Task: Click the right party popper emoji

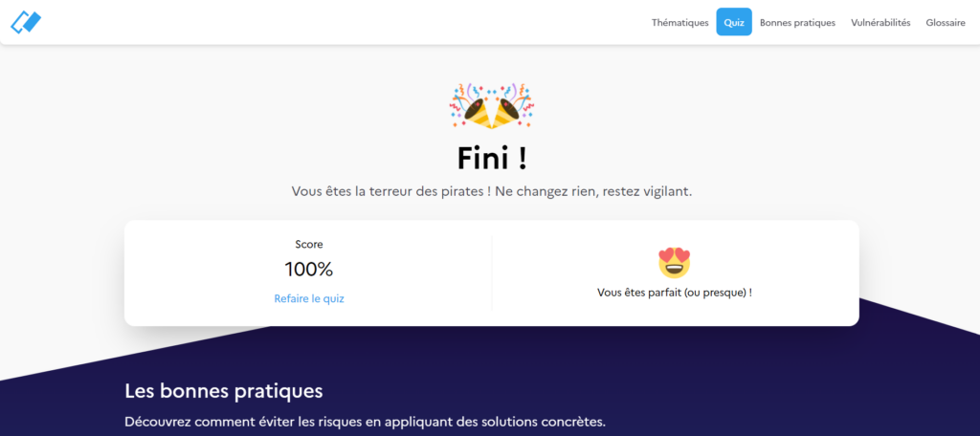Action: point(513,105)
